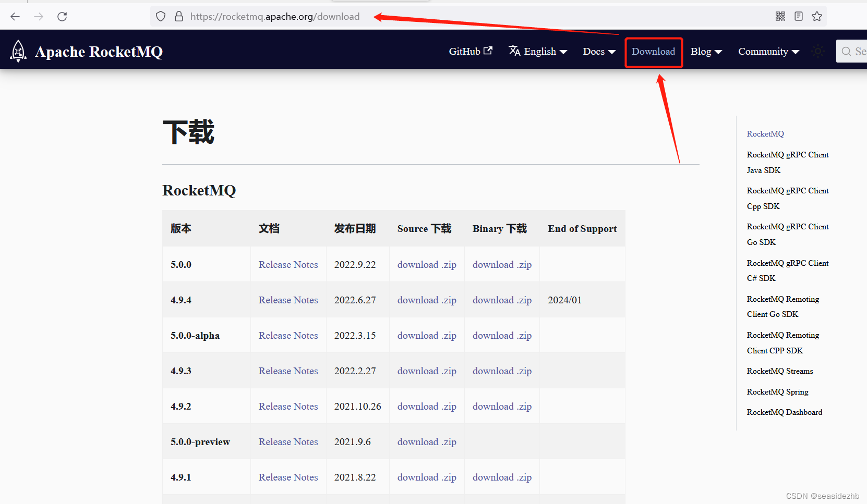Open RocketMQ gRPC Client Java SDK link
Image resolution: width=867 pixels, height=504 pixels.
[788, 163]
